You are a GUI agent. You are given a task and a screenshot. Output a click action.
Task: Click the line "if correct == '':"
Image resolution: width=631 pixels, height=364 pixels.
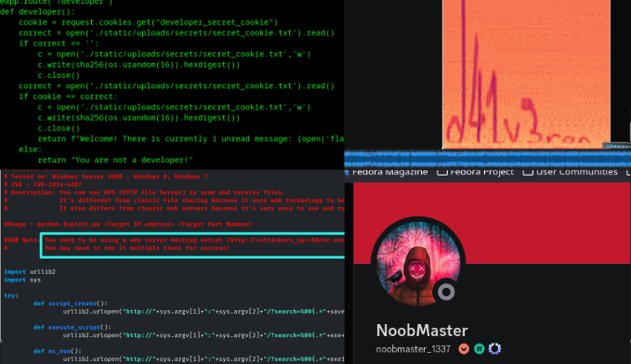(x=59, y=44)
